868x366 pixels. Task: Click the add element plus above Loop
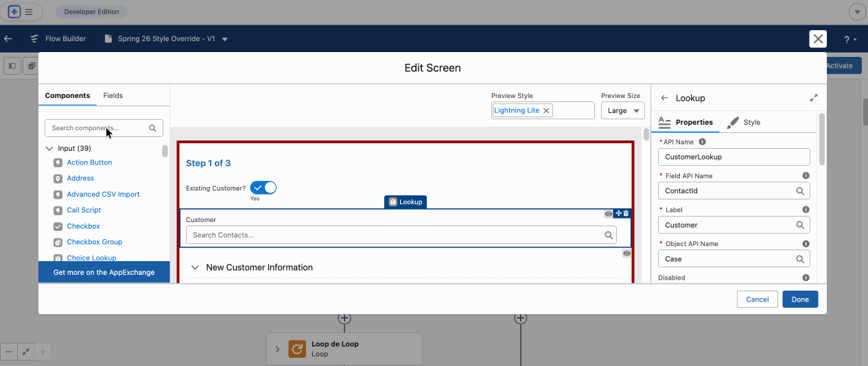pos(344,318)
